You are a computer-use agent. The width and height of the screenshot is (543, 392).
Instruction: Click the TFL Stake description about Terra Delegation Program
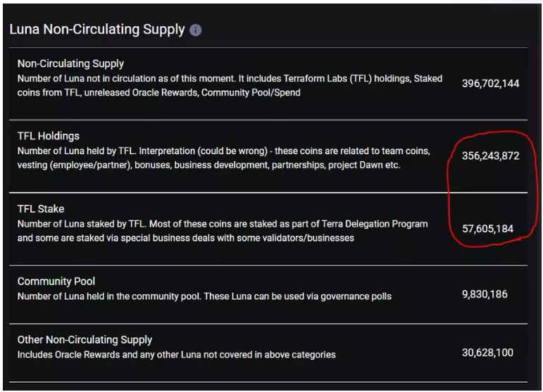tap(223, 231)
